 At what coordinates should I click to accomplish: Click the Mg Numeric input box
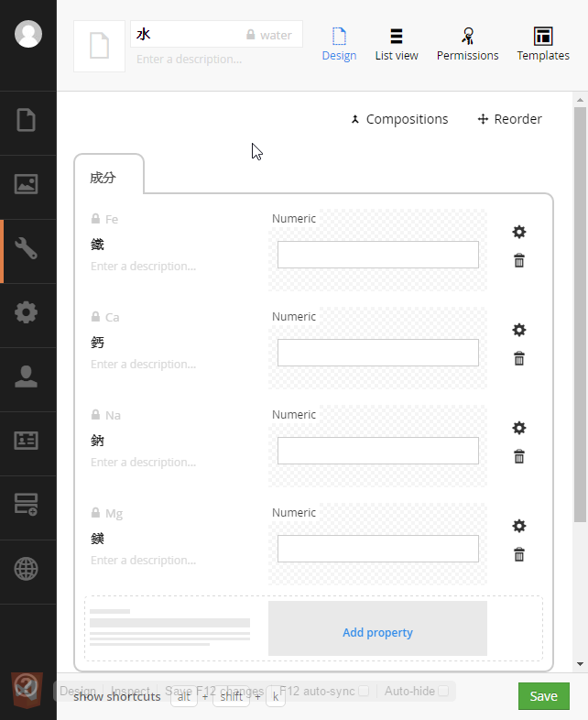(377, 549)
